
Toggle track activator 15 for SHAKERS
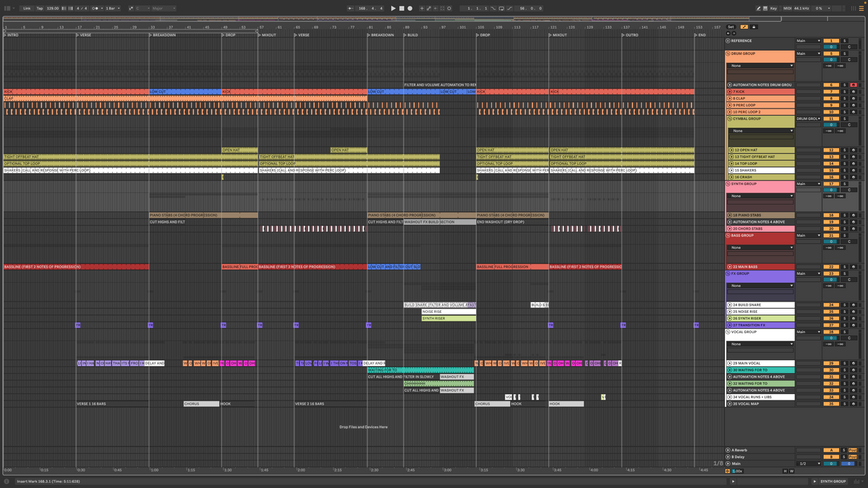(x=831, y=171)
